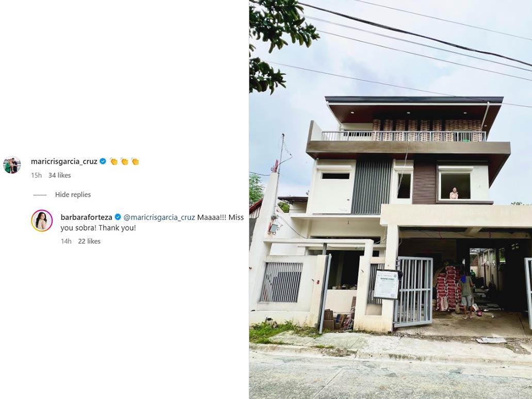Open maricrisgarcia_cruz profile picture
The height and width of the screenshot is (399, 532).
[x=12, y=165]
